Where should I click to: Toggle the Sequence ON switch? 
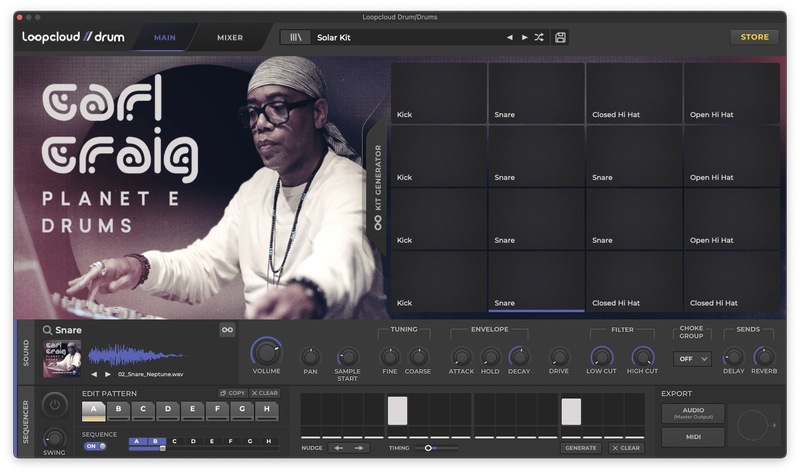tap(95, 446)
